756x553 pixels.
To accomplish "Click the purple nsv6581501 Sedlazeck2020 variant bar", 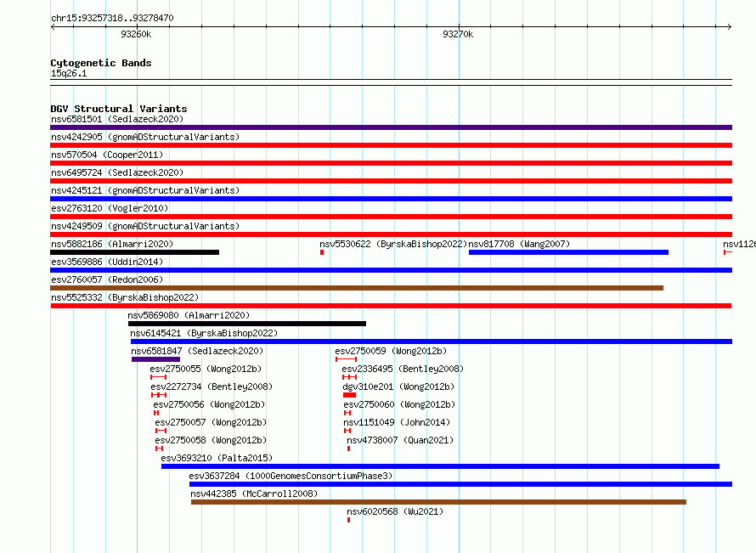I will (391, 127).
